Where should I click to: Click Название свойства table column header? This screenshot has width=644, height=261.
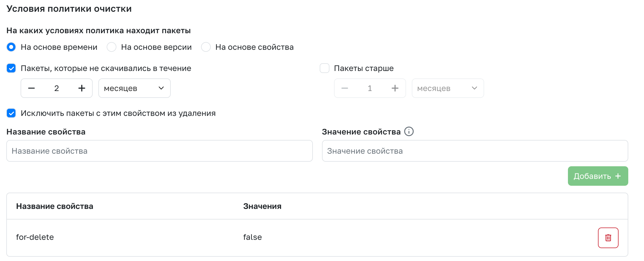pos(55,206)
